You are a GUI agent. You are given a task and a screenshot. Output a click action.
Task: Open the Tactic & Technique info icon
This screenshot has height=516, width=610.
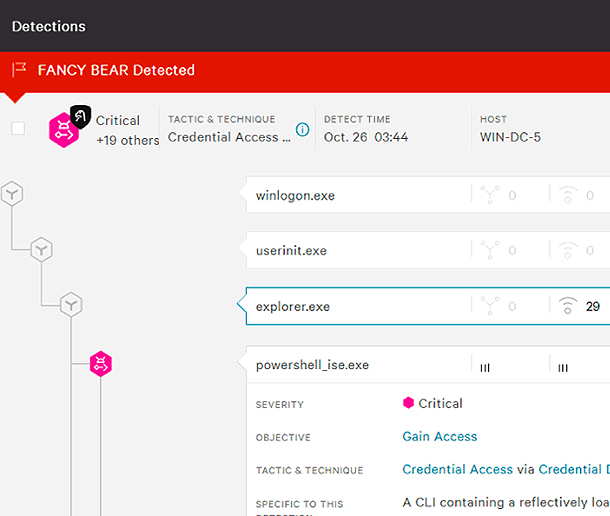[302, 129]
